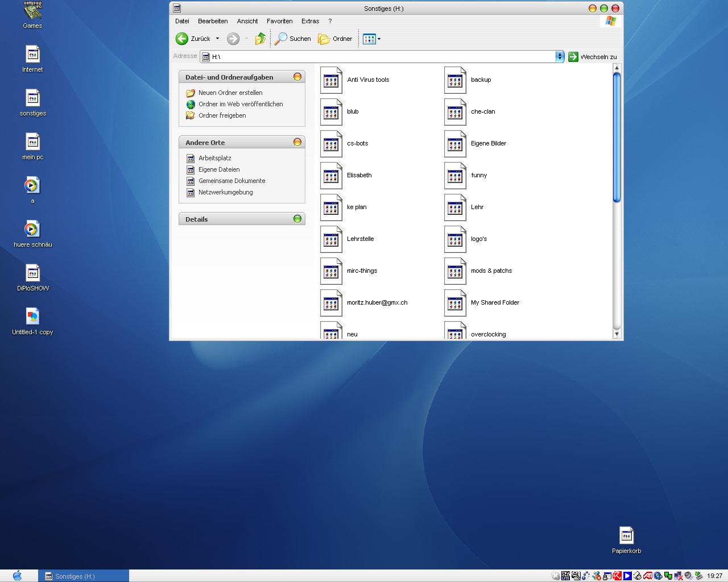Viewport: 728px width, 582px height.
Task: Click the Neuen Ordner erstellen link
Action: (230, 93)
